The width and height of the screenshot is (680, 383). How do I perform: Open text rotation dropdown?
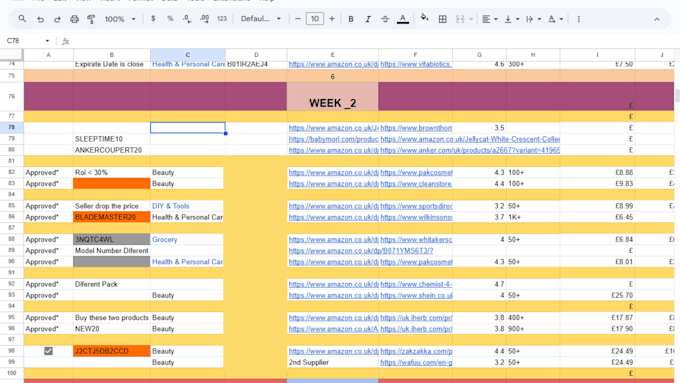tap(555, 19)
